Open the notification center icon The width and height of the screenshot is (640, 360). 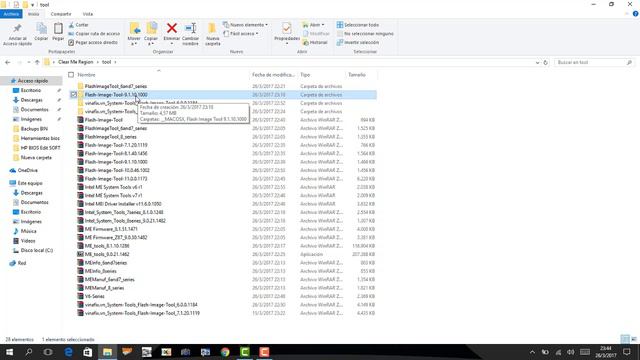(627, 352)
